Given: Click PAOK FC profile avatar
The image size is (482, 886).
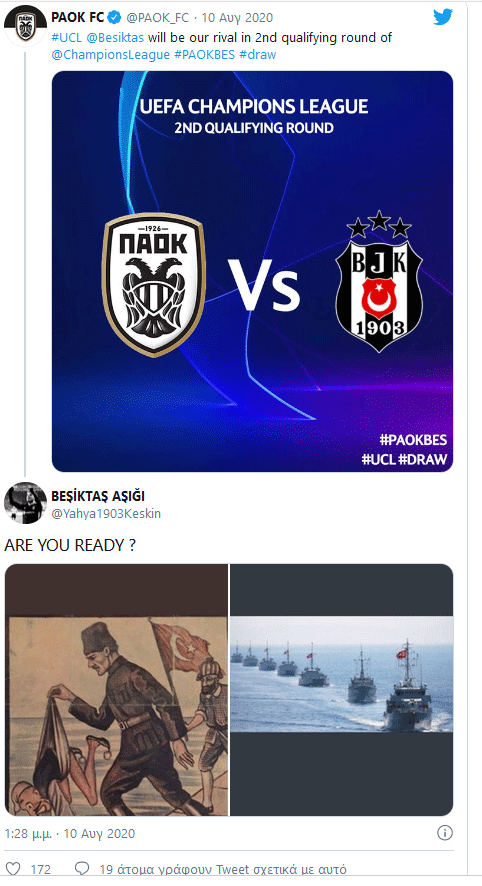Looking at the screenshot, I should tap(25, 26).
